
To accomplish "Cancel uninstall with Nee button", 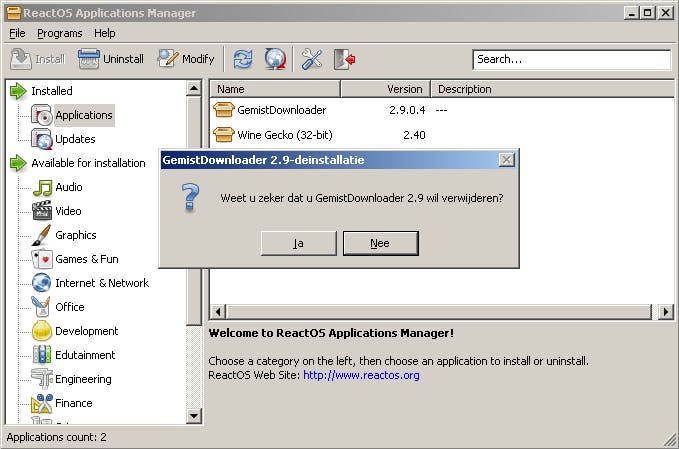I will pos(381,243).
